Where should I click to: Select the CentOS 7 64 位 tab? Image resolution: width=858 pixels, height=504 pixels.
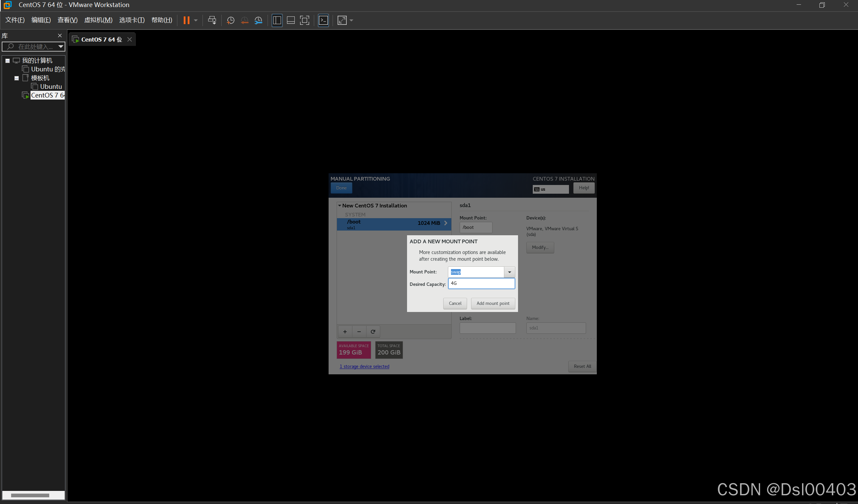pos(102,40)
